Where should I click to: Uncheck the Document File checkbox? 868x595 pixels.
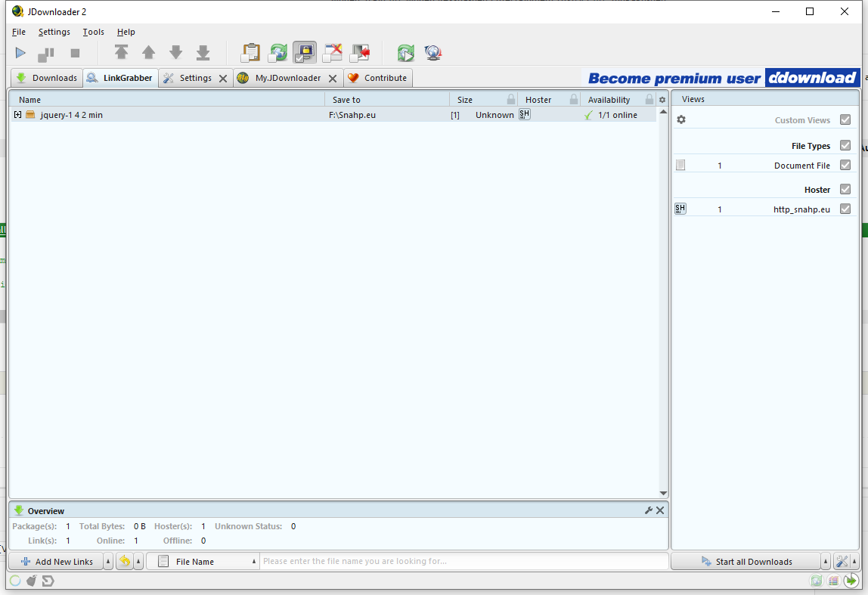pyautogui.click(x=845, y=165)
